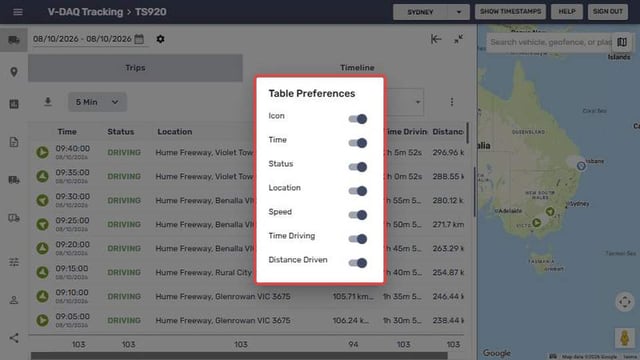Open the user account sidebar icon
Screen dimensions: 640x360
click(14, 300)
